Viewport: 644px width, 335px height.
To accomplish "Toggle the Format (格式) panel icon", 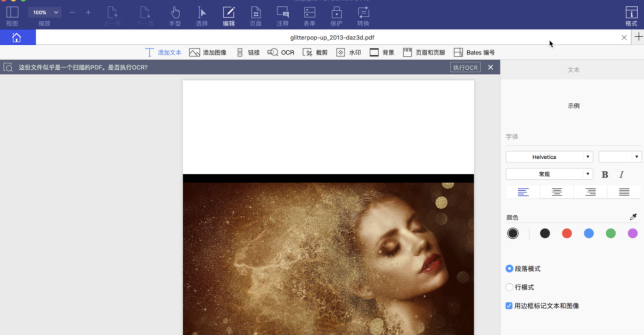I will [631, 15].
